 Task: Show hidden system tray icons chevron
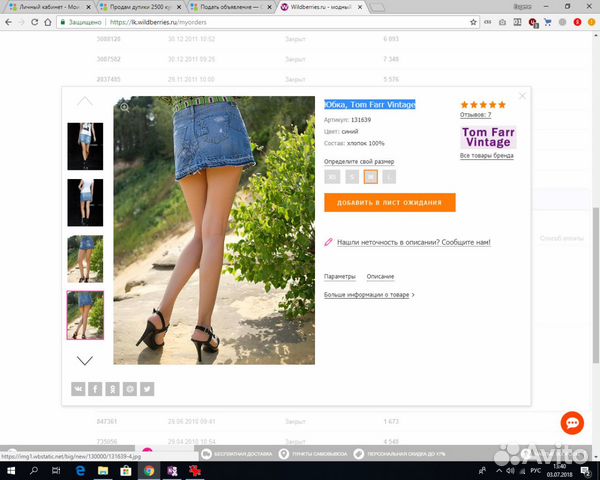point(499,470)
